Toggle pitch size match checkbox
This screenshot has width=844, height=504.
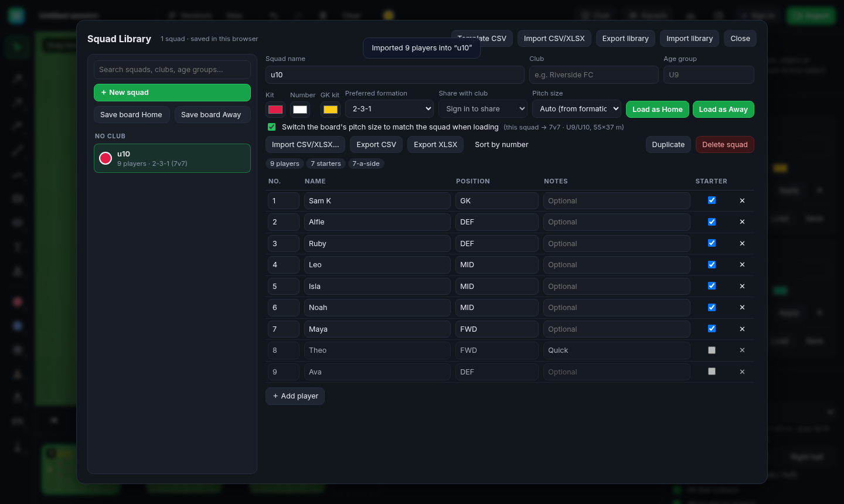pyautogui.click(x=271, y=127)
